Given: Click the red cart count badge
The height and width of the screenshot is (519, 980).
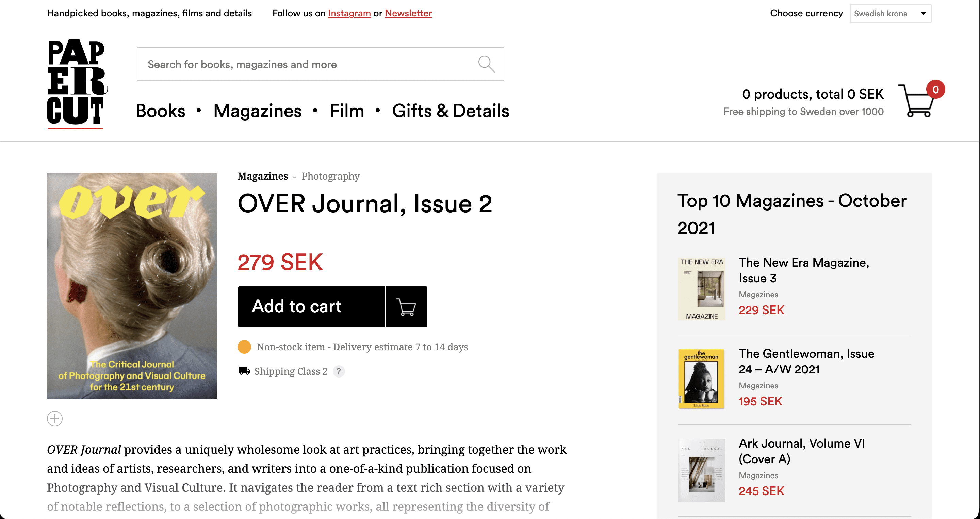Looking at the screenshot, I should tap(935, 90).
